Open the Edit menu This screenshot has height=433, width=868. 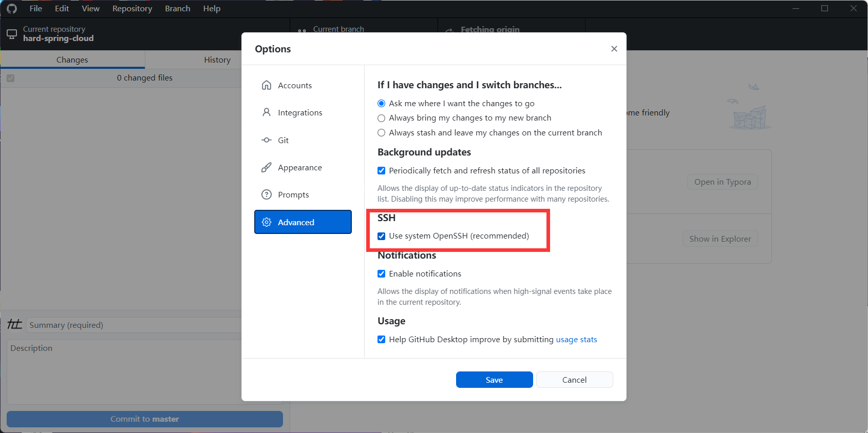[x=62, y=9]
